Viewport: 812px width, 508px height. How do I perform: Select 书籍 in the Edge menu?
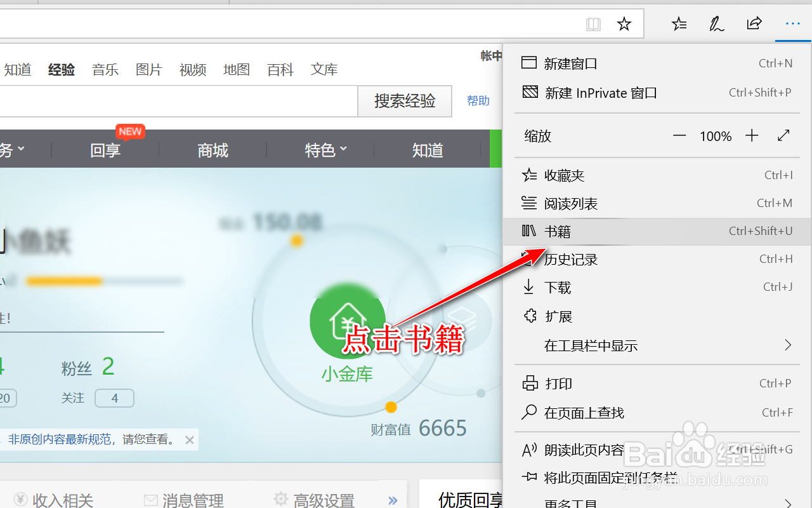pos(558,231)
